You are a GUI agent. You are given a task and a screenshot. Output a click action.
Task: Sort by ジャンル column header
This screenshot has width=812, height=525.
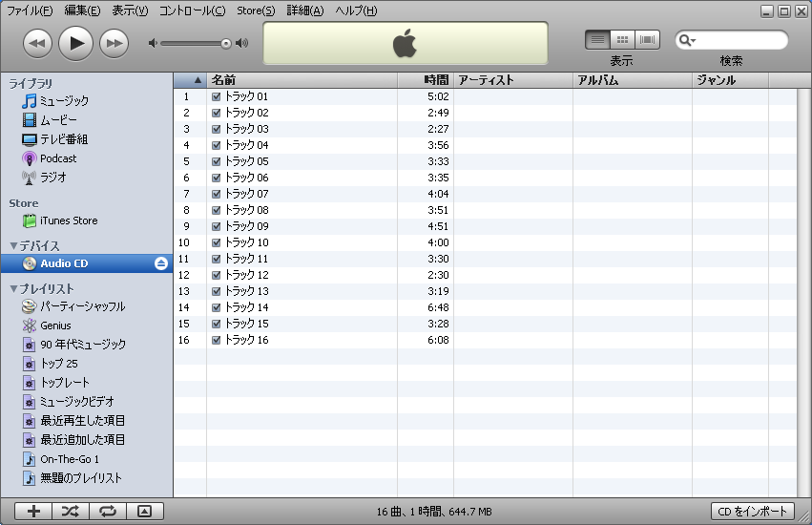pos(730,80)
